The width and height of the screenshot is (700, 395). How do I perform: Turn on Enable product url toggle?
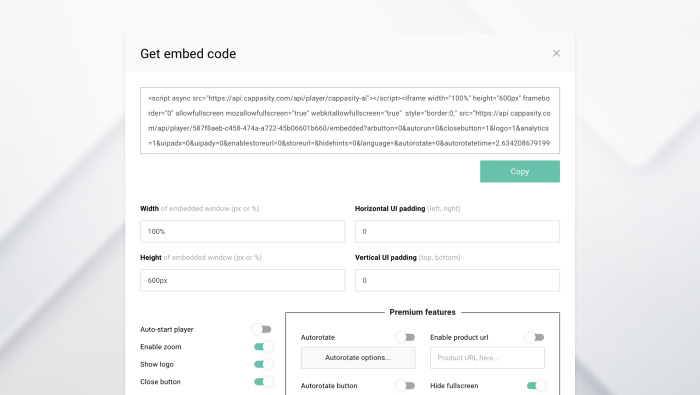[x=535, y=337]
